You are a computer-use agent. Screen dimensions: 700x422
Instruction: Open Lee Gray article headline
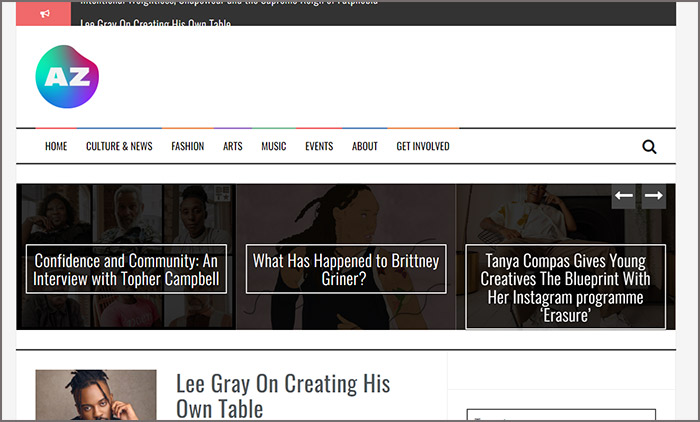[283, 396]
